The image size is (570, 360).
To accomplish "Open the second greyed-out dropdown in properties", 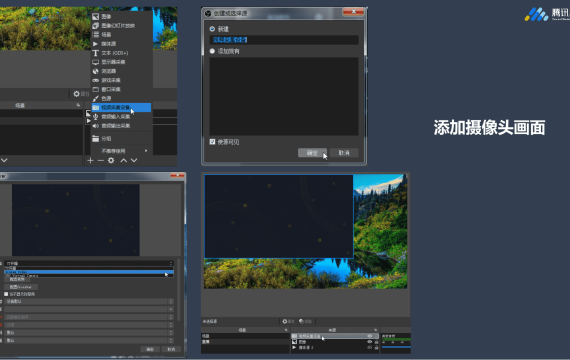I will point(89,325).
